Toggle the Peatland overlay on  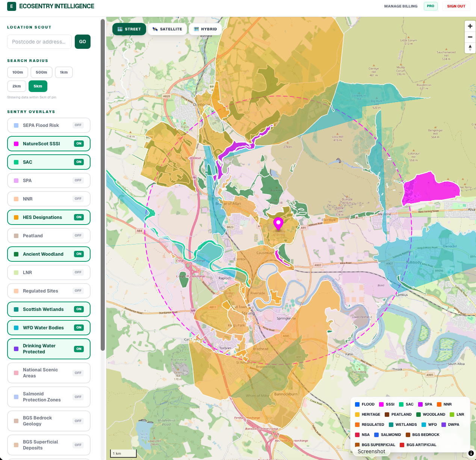(49, 236)
